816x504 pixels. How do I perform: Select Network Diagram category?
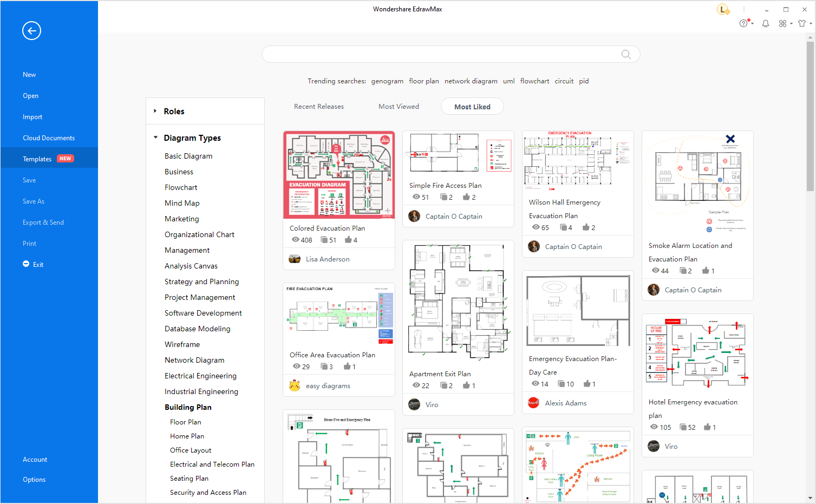click(194, 360)
